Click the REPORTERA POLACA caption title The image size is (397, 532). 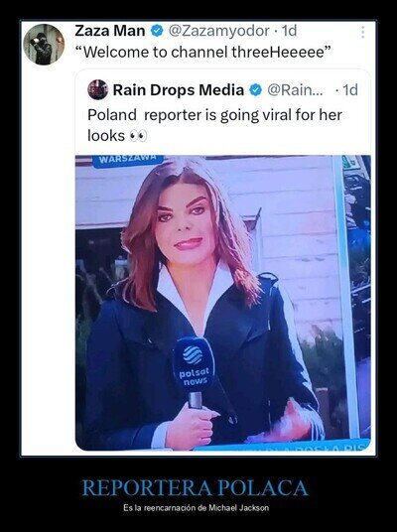(196, 488)
